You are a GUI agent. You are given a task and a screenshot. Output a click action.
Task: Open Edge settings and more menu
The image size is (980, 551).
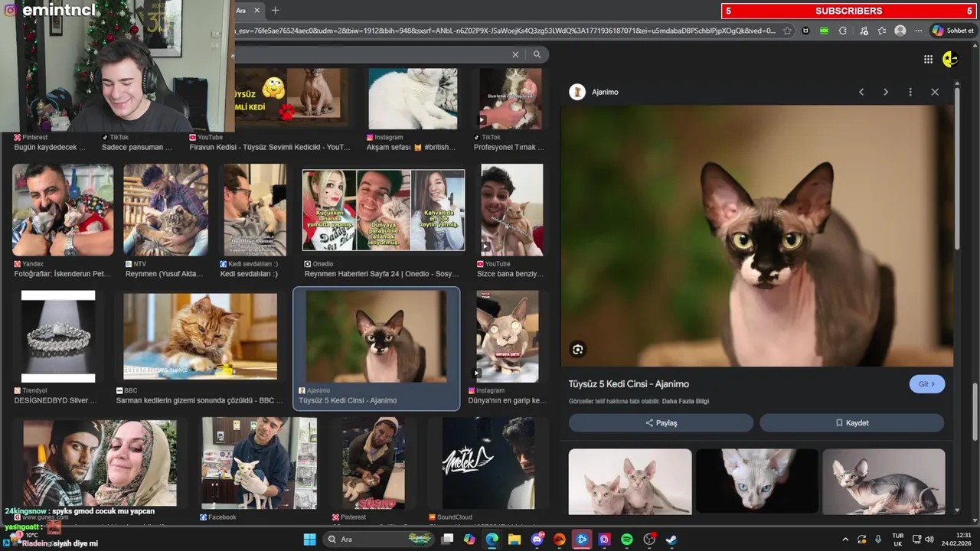tap(918, 31)
